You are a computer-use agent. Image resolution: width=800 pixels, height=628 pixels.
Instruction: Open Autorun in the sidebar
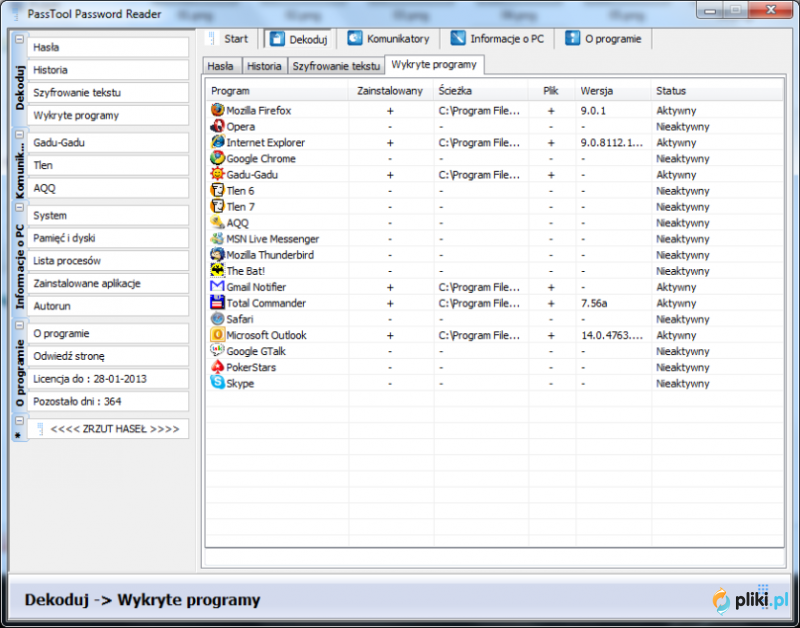(x=108, y=306)
